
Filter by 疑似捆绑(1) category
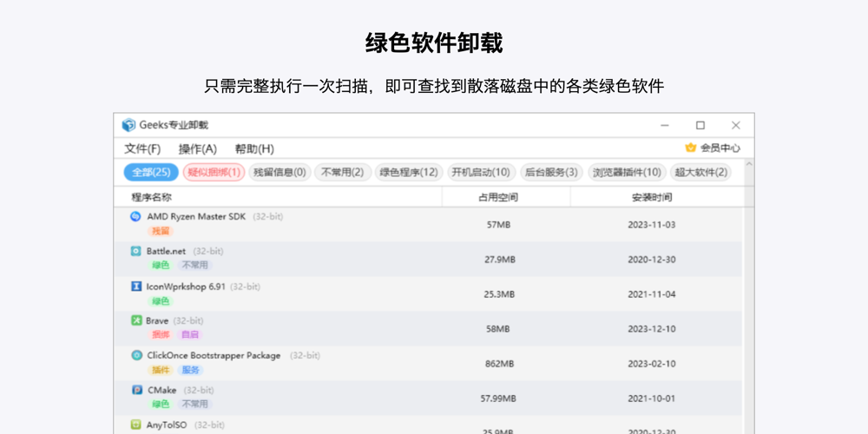214,172
